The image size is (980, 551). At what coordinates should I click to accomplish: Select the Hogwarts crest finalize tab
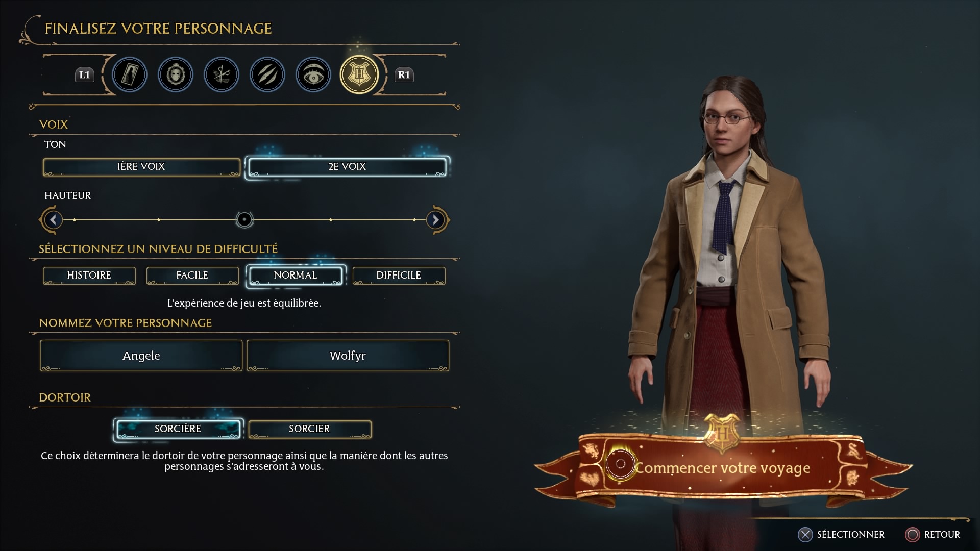click(x=359, y=75)
